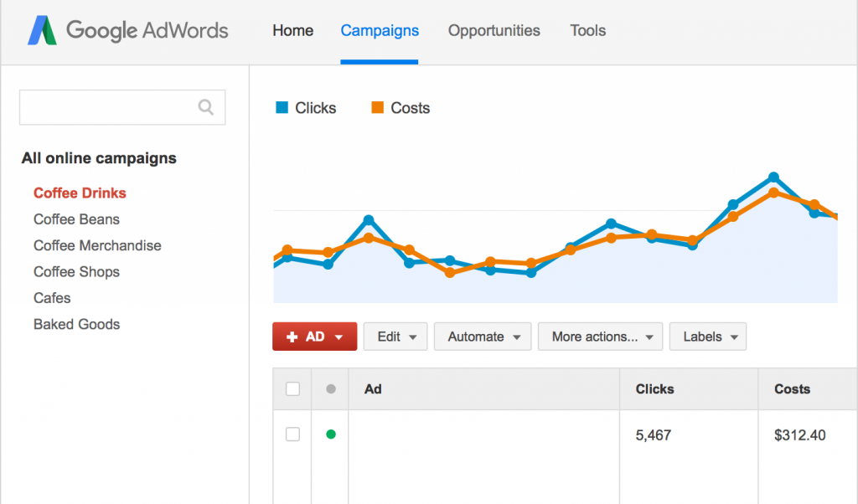Go to the Tools tab

click(x=587, y=31)
